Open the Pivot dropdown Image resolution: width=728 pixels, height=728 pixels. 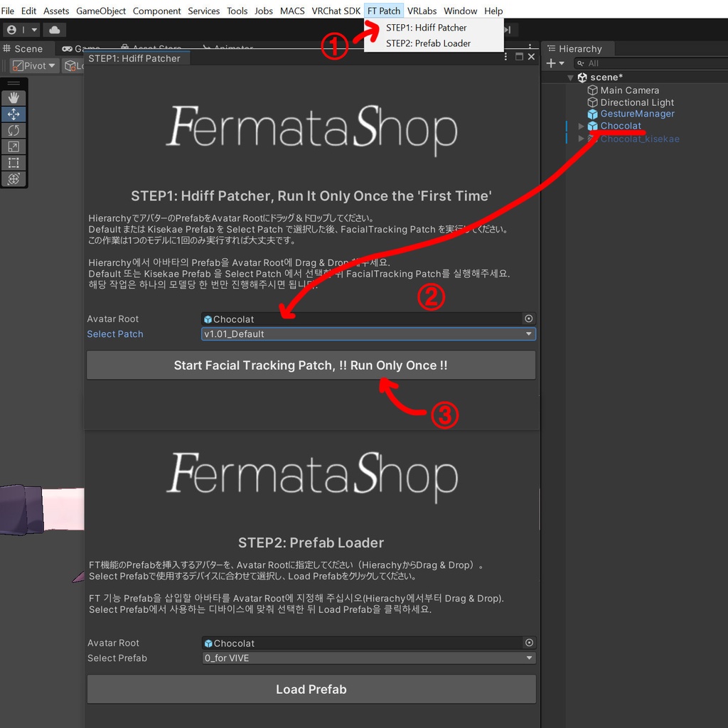point(33,65)
